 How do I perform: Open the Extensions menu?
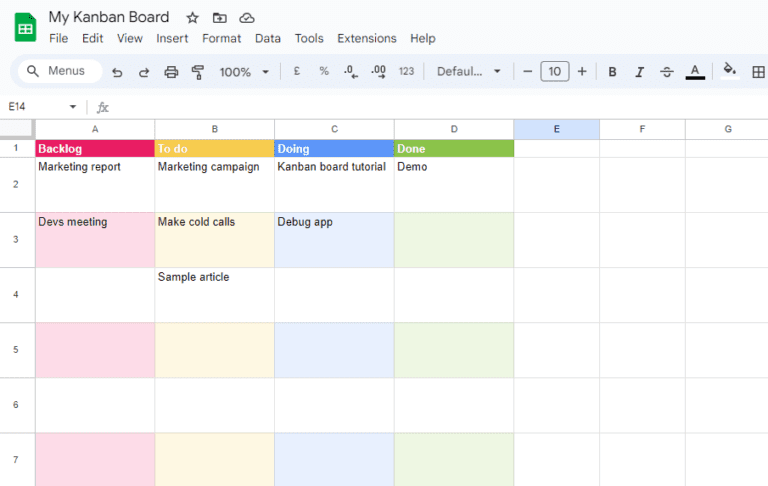366,38
